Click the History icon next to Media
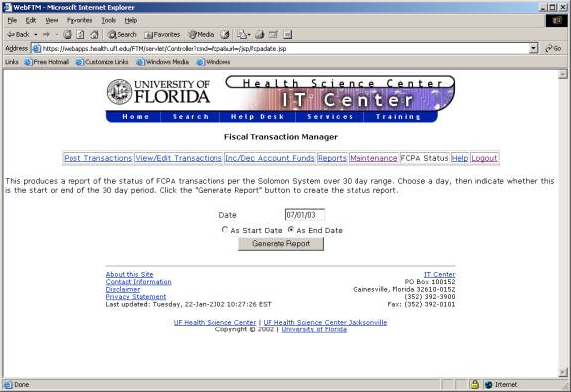The image size is (571, 392). tap(225, 35)
